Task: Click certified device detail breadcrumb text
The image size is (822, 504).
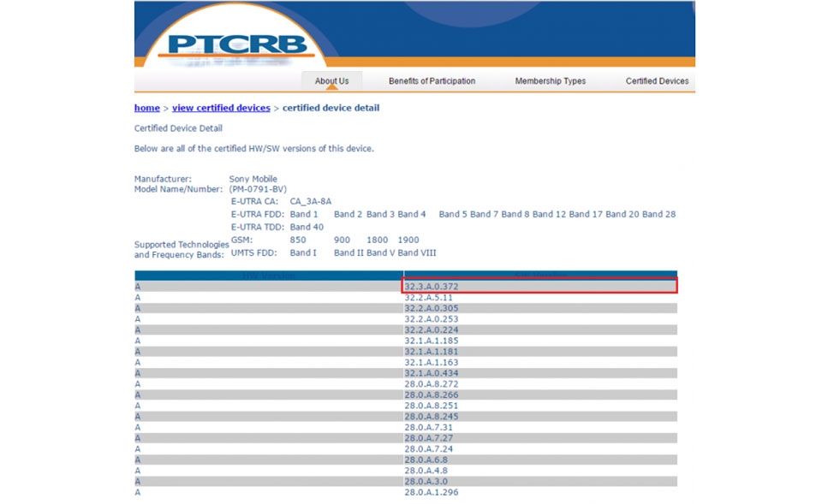Action: point(331,108)
